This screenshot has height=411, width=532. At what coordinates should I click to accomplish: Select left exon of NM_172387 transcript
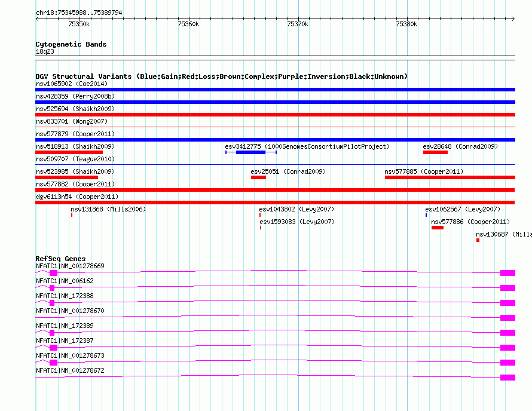(x=54, y=348)
